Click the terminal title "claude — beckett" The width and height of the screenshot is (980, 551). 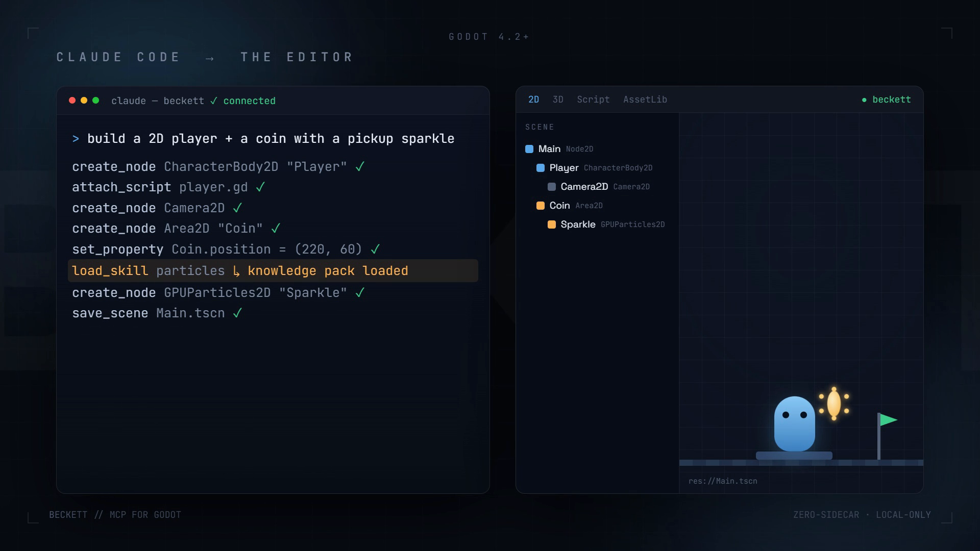coord(158,101)
